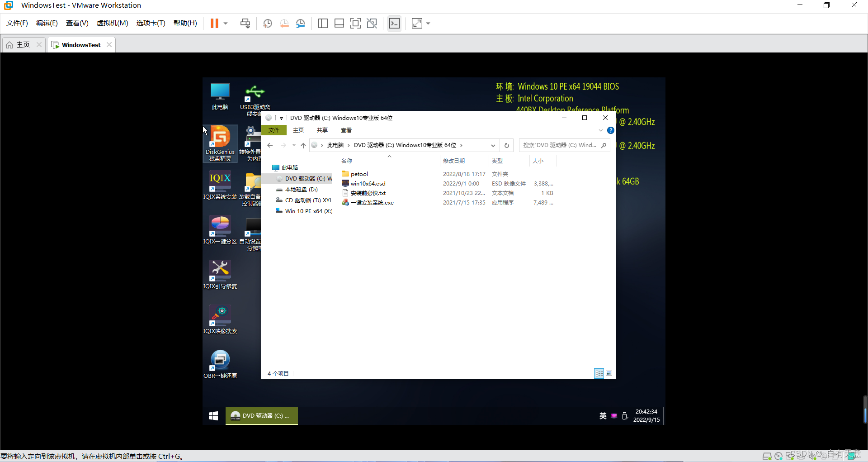Image resolution: width=868 pixels, height=462 pixels.
Task: Select 本地磁盘 (D:) in navigation tree
Action: (297, 190)
